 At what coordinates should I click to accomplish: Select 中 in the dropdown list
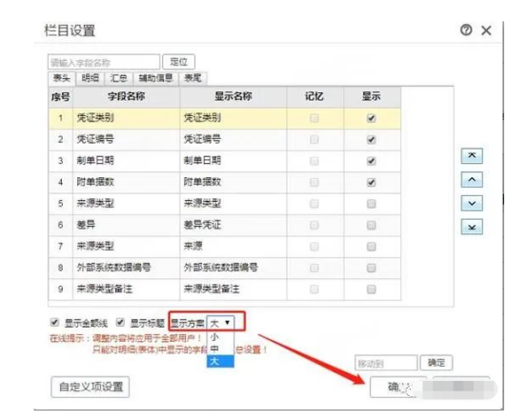click(x=220, y=349)
